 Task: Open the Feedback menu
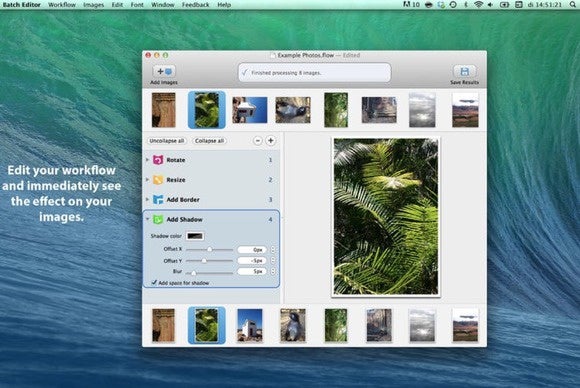point(196,4)
